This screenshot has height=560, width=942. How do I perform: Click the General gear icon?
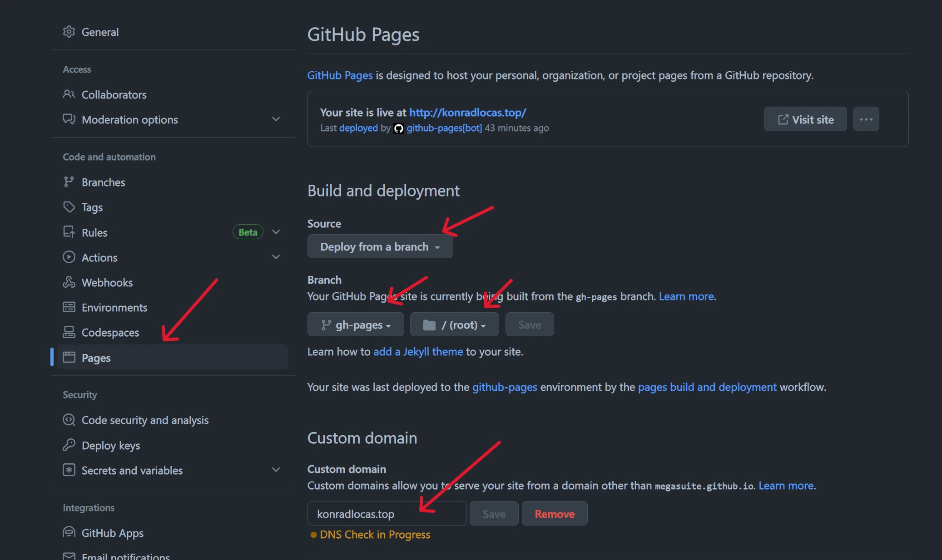[x=69, y=32]
